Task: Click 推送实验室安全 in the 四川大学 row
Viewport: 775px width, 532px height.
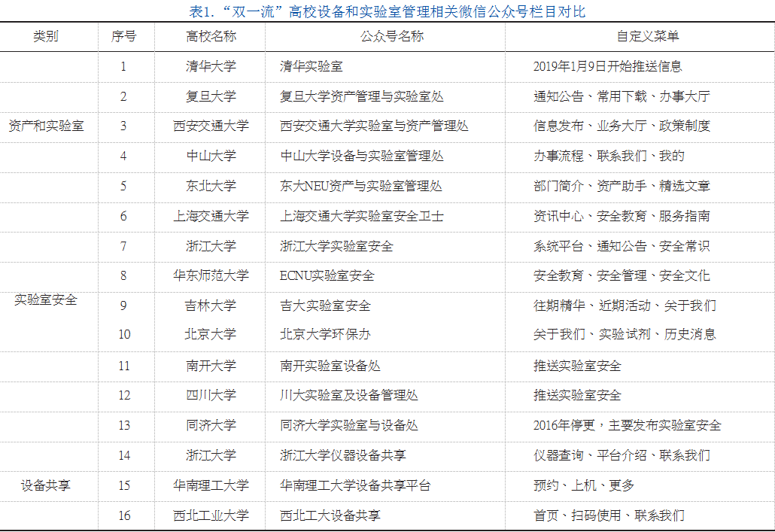Action: coord(577,395)
